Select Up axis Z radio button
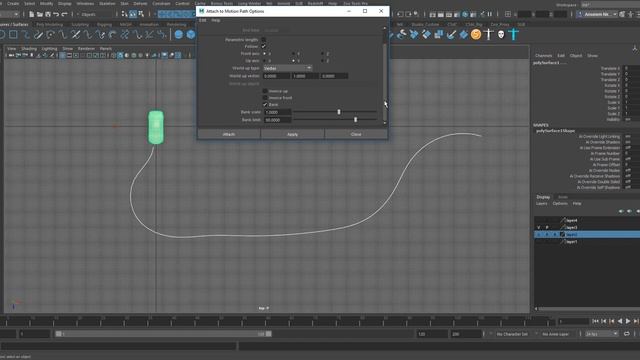The width and height of the screenshot is (640, 360). (322, 60)
